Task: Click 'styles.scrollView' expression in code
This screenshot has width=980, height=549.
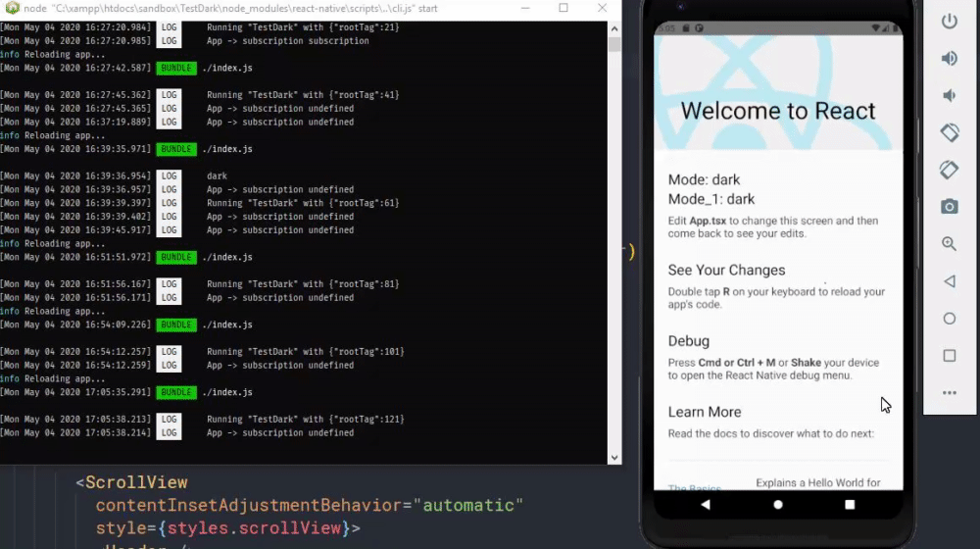Action: [x=254, y=528]
